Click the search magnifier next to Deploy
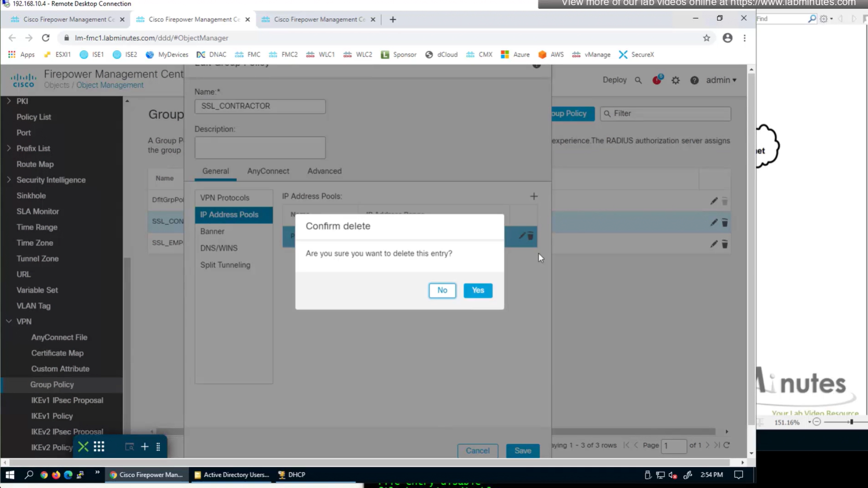Screen dimensions: 868x488 point(638,80)
